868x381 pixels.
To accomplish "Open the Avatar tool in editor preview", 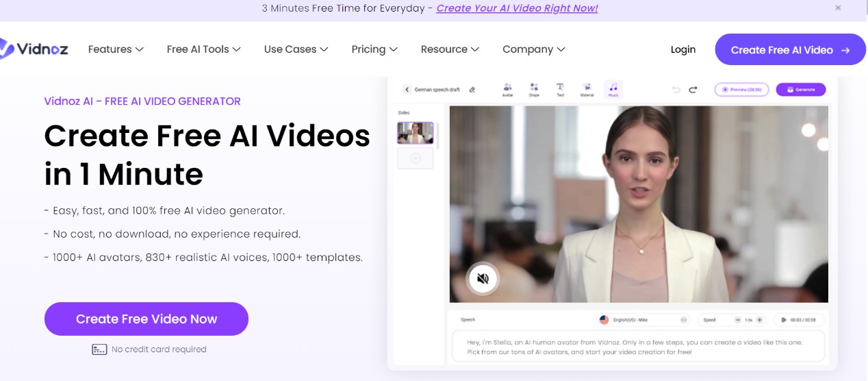I will coord(508,90).
